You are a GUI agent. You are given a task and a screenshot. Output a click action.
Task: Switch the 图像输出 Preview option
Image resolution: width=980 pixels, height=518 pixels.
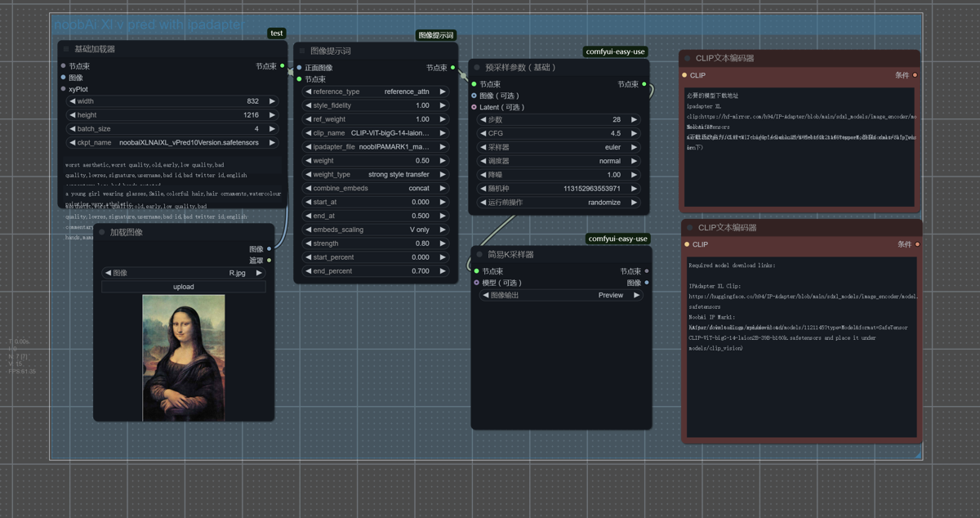coord(561,295)
